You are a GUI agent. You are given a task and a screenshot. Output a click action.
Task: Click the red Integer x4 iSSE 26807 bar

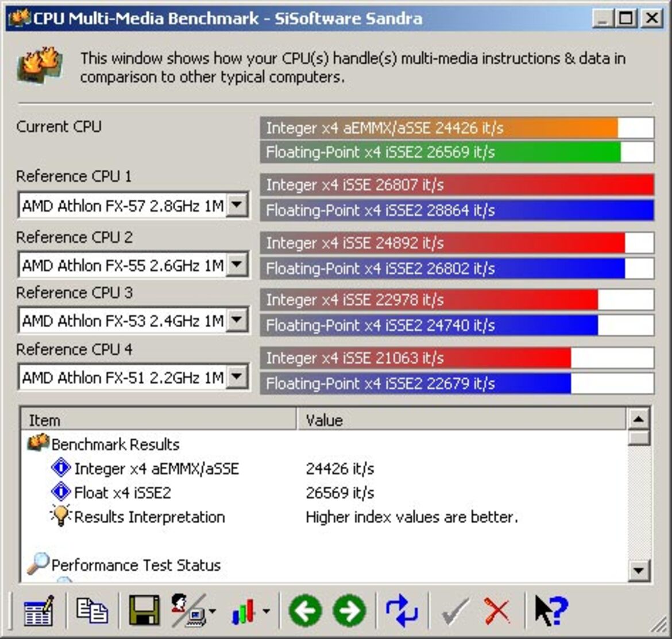click(x=457, y=185)
